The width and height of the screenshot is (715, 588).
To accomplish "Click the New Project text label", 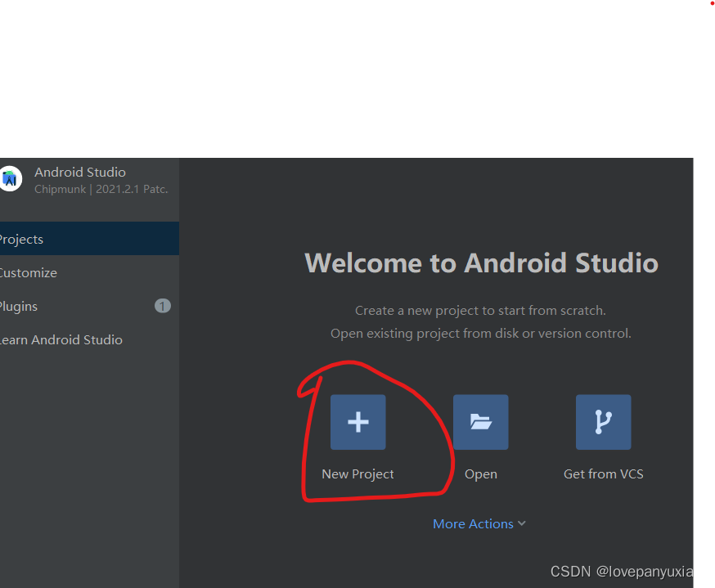I will coord(358,474).
